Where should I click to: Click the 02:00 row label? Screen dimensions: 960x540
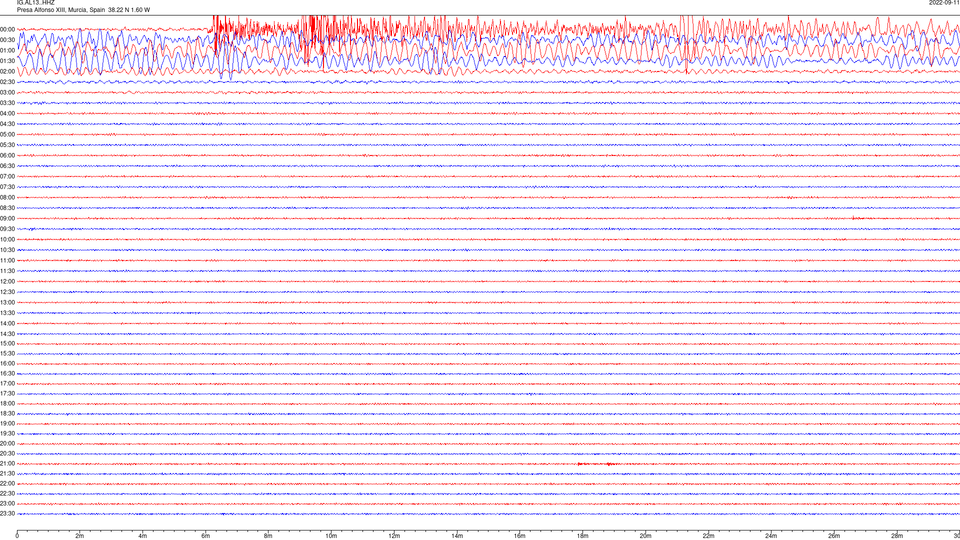[7, 71]
